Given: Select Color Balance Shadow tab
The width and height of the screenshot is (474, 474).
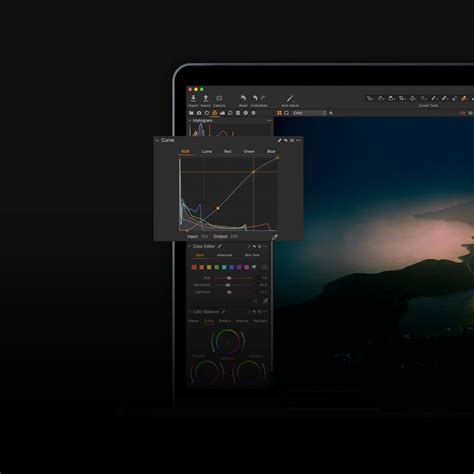Looking at the screenshot, I should pyautogui.click(x=225, y=321).
